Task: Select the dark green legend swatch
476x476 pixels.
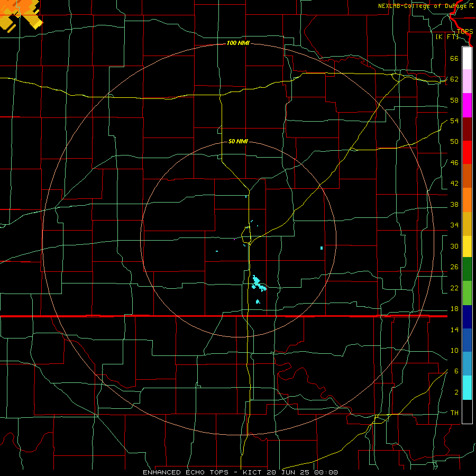Action: (x=467, y=269)
